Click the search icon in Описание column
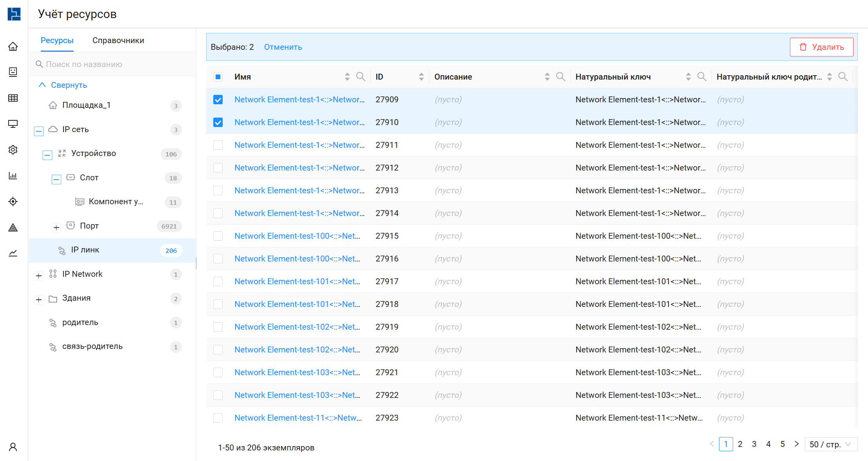 coord(561,77)
